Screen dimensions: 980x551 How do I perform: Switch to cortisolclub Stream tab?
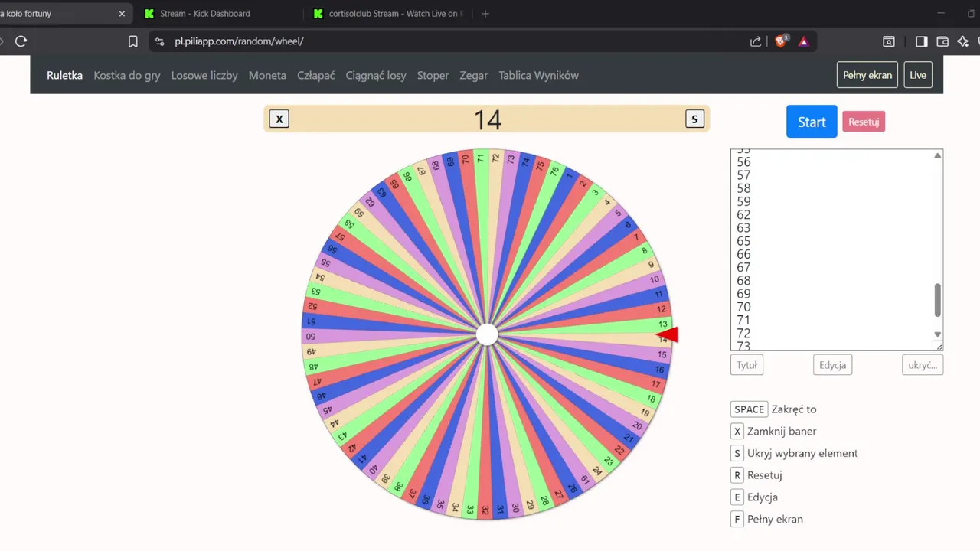pos(390,13)
